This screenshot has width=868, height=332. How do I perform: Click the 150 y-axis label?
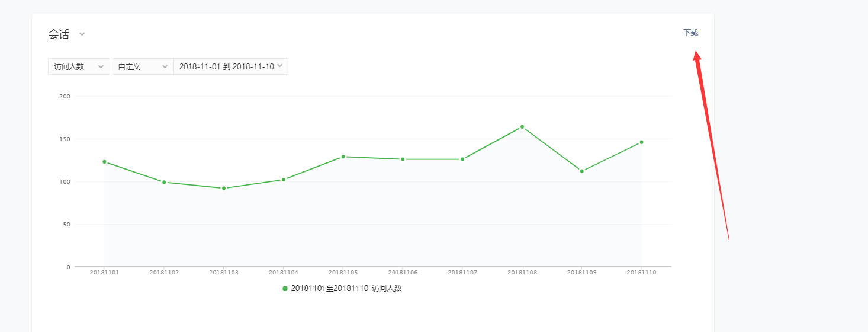[x=65, y=139]
